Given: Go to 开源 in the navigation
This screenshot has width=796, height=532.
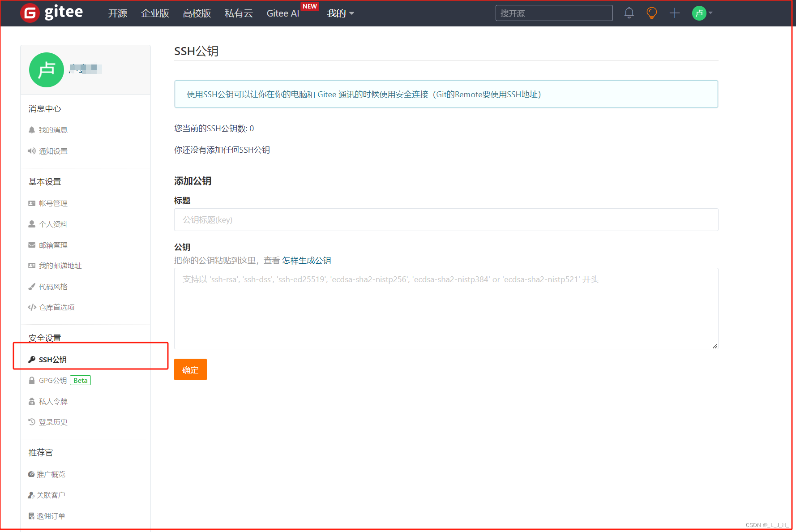Looking at the screenshot, I should coord(118,13).
